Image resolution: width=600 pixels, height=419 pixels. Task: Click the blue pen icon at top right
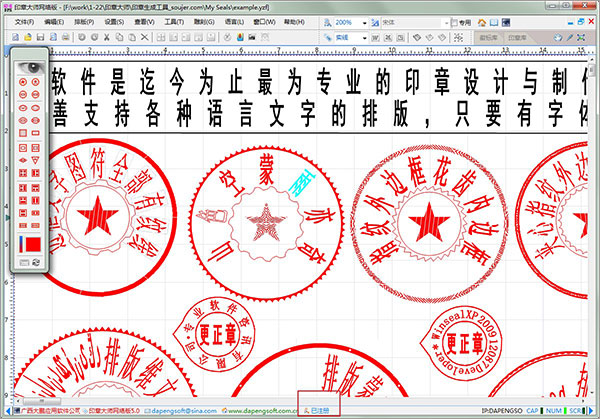[570, 37]
